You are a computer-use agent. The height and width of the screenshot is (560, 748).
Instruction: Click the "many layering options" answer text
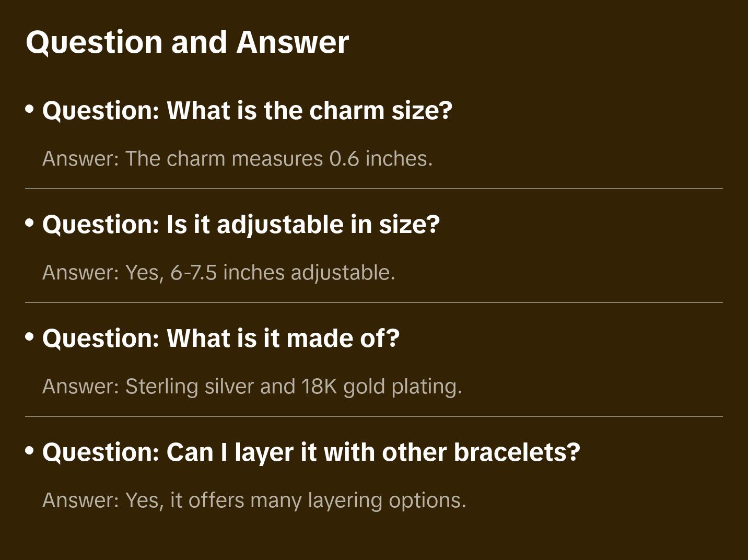[358, 500]
